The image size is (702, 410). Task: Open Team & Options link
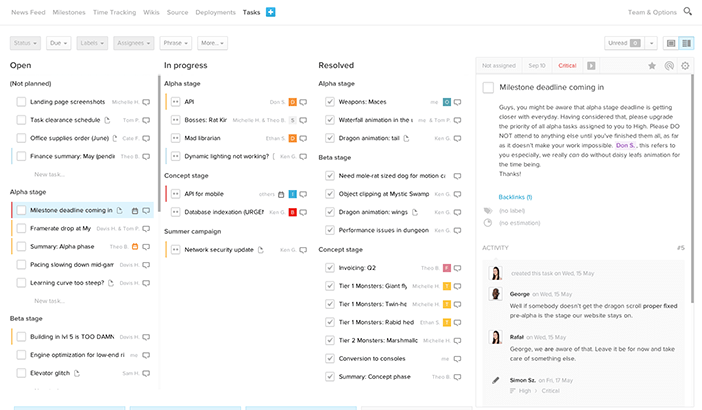[650, 12]
